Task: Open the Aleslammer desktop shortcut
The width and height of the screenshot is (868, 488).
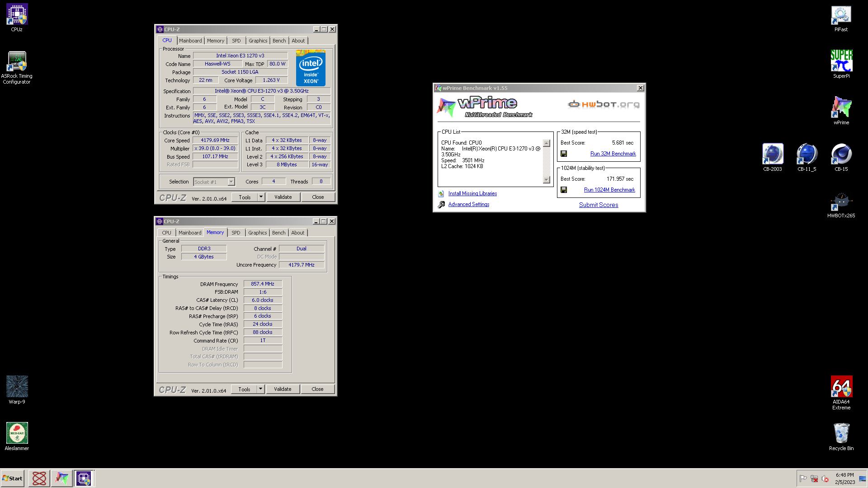Action: (17, 436)
